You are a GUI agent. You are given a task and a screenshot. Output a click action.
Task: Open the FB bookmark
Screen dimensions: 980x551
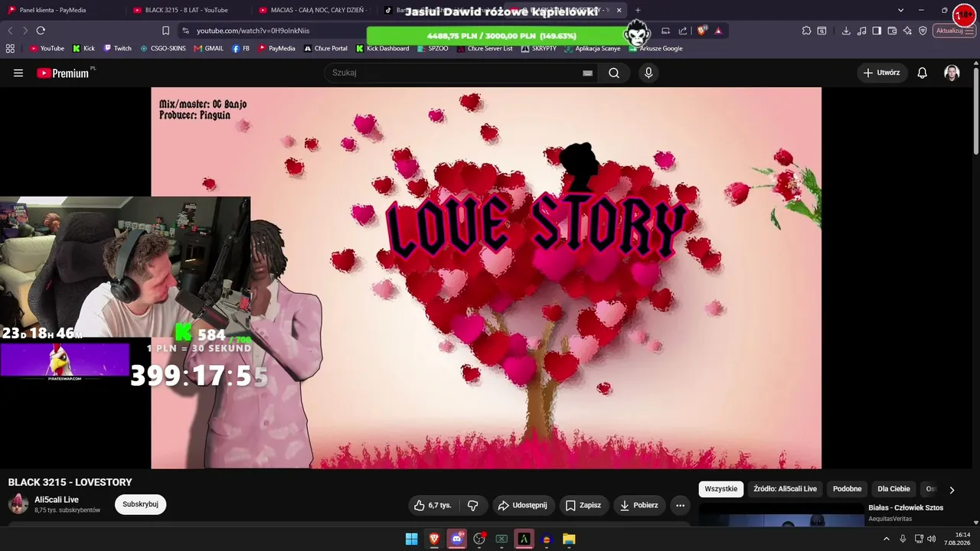(241, 48)
